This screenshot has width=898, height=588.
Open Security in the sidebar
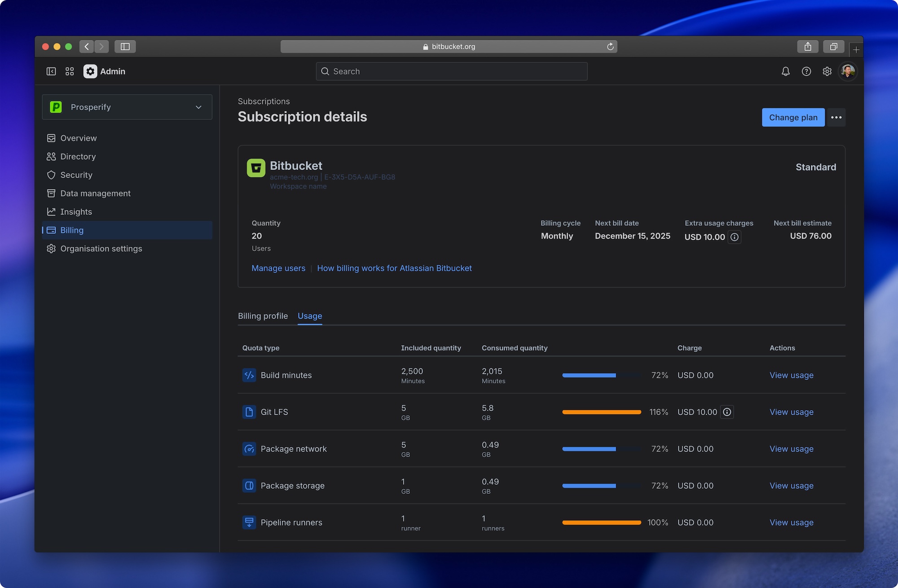[x=76, y=175]
